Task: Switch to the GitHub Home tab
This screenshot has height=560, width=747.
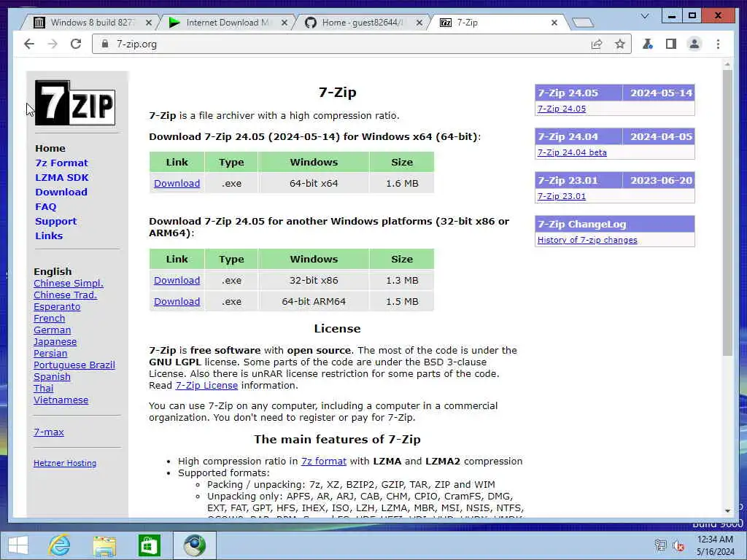Action: pyautogui.click(x=362, y=23)
